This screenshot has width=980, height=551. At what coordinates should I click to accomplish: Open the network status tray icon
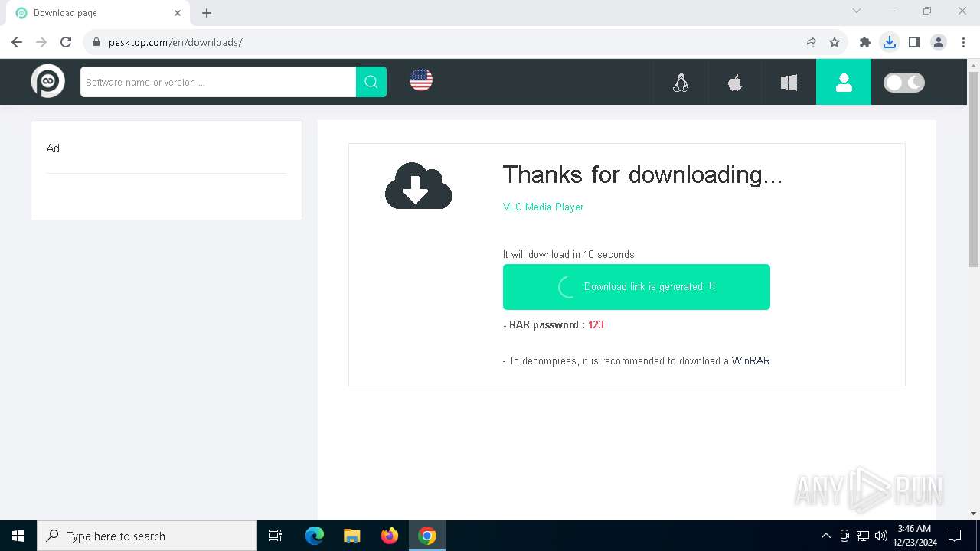pyautogui.click(x=863, y=536)
